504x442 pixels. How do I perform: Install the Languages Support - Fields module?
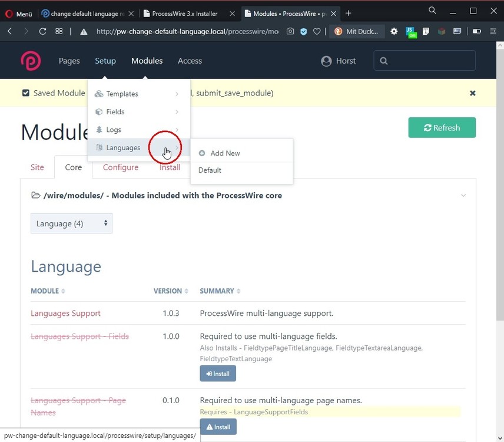pos(218,374)
